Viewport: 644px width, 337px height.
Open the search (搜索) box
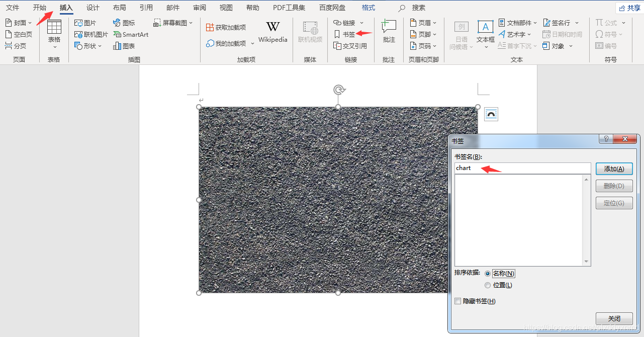point(412,8)
